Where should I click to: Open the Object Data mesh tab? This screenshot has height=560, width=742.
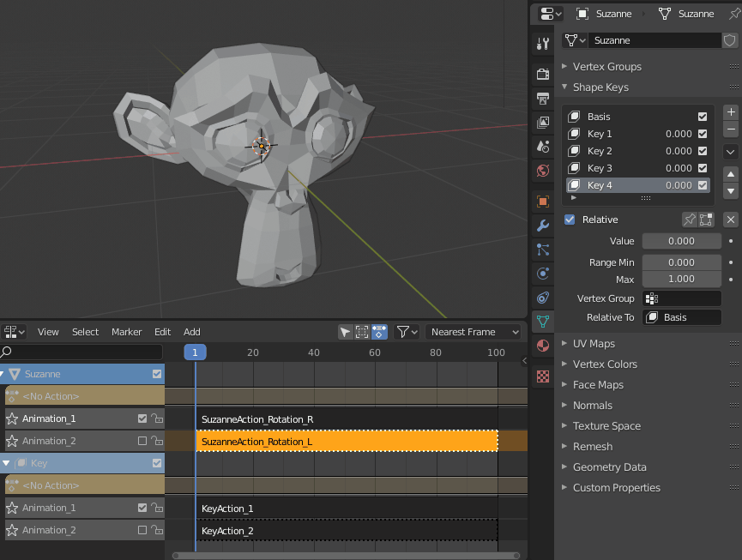click(x=543, y=322)
